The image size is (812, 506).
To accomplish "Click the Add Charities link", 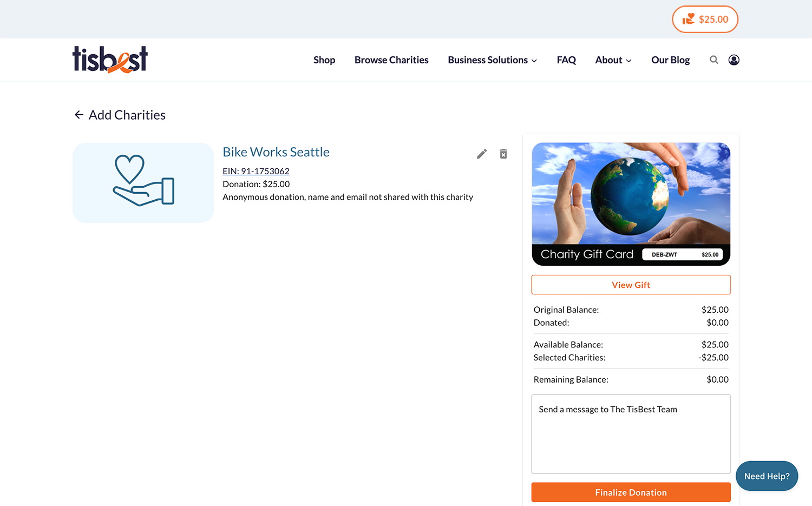I will (127, 115).
